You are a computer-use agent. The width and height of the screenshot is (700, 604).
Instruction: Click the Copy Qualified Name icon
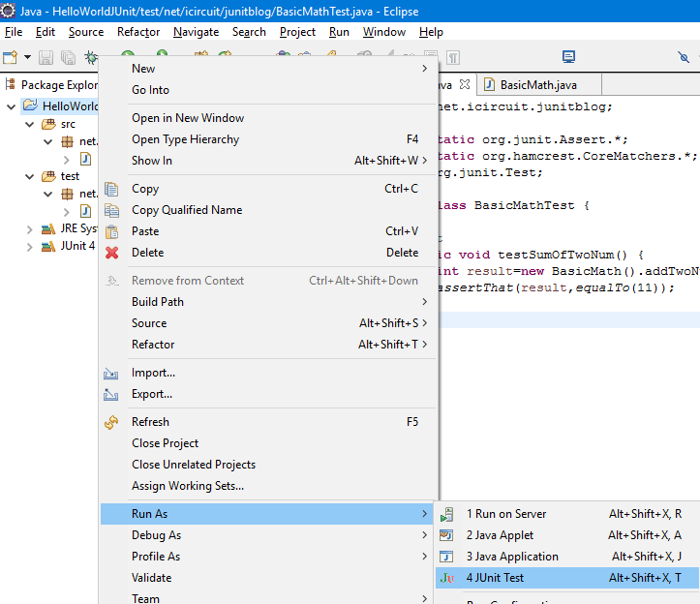[111, 210]
